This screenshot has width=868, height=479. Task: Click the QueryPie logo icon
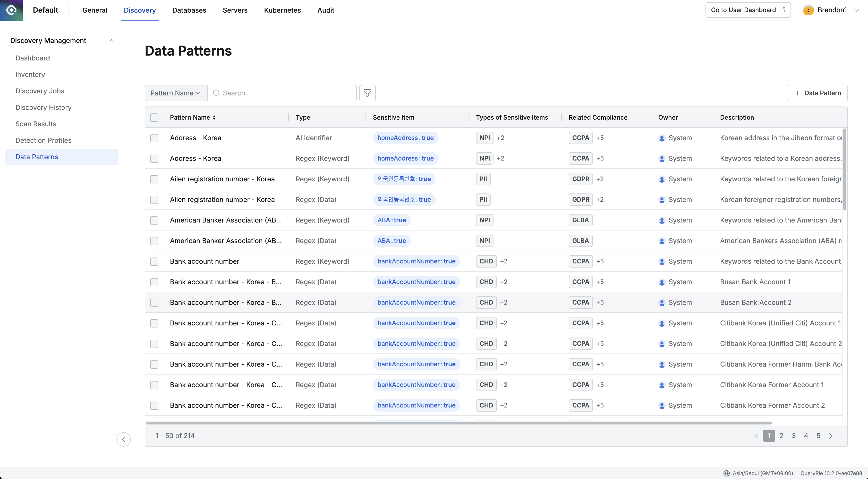pyautogui.click(x=11, y=10)
